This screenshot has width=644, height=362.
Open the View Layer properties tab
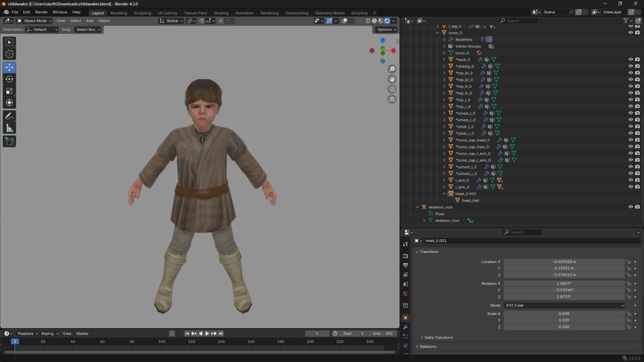pyautogui.click(x=405, y=275)
